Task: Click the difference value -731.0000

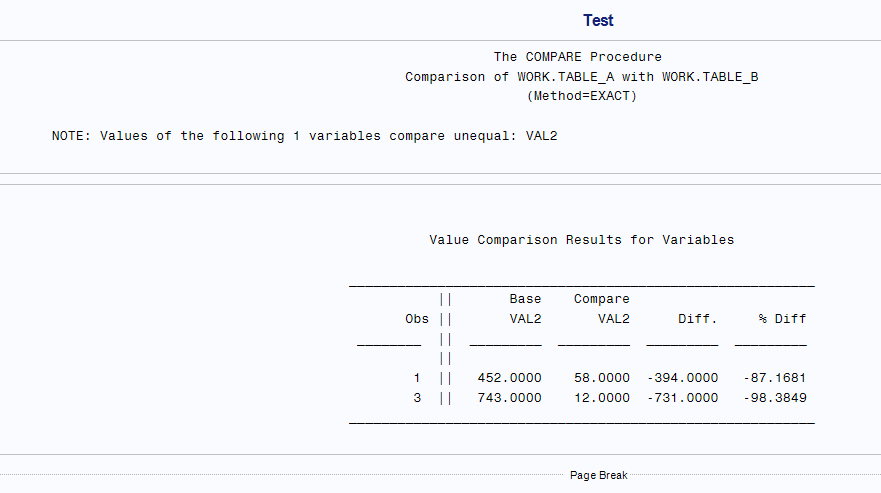Action: click(681, 398)
